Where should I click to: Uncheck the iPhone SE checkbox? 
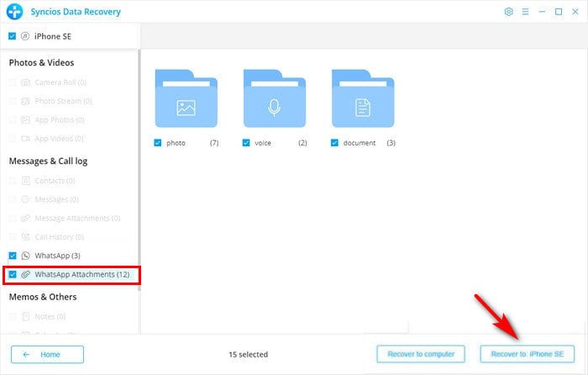tap(12, 36)
